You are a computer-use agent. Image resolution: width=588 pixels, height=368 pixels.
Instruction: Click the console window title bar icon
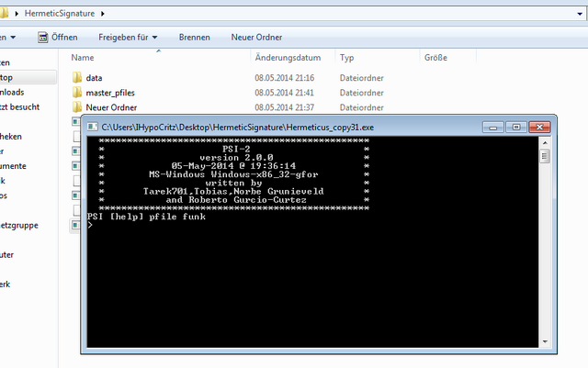(92, 127)
